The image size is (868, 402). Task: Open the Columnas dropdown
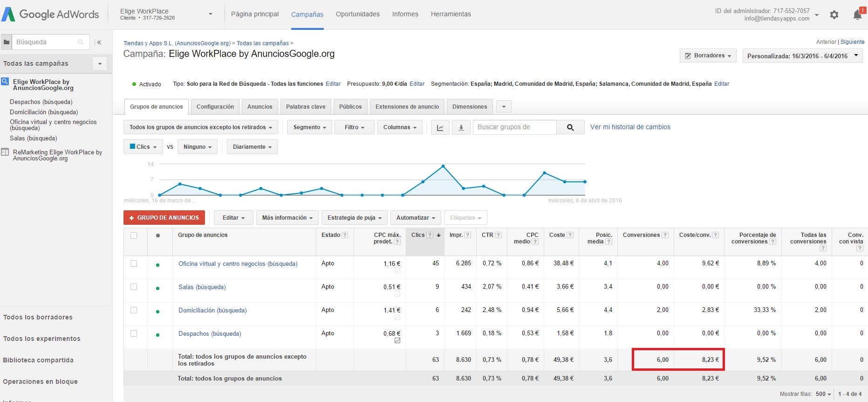click(x=400, y=127)
